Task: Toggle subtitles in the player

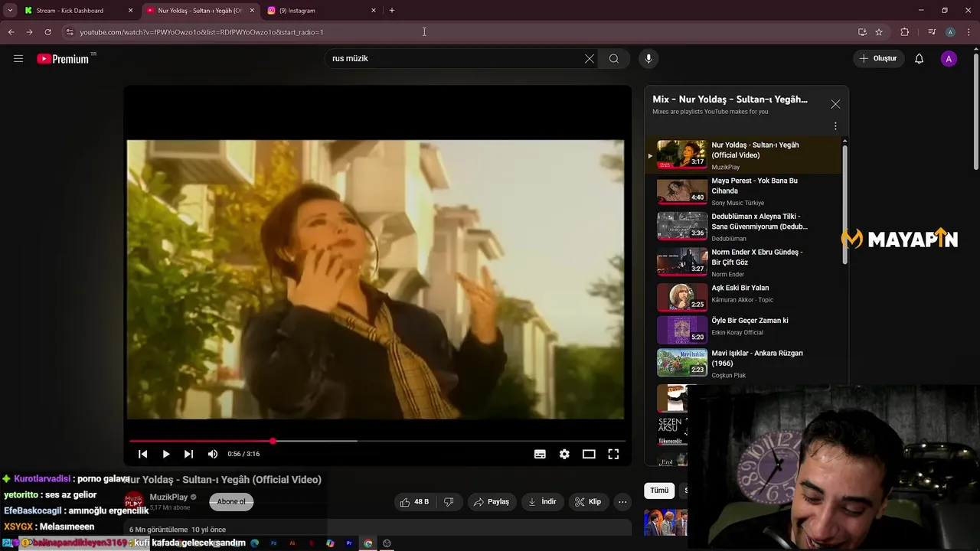Action: click(x=540, y=454)
